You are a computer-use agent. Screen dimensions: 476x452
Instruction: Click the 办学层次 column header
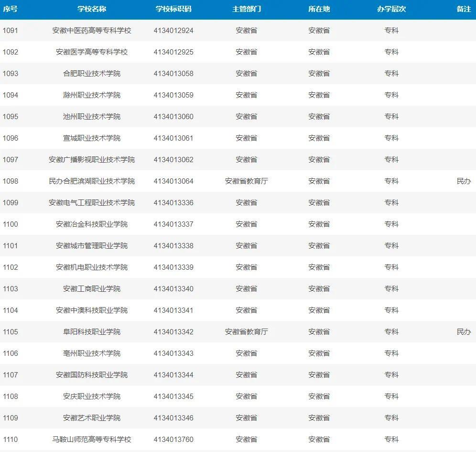click(x=391, y=9)
